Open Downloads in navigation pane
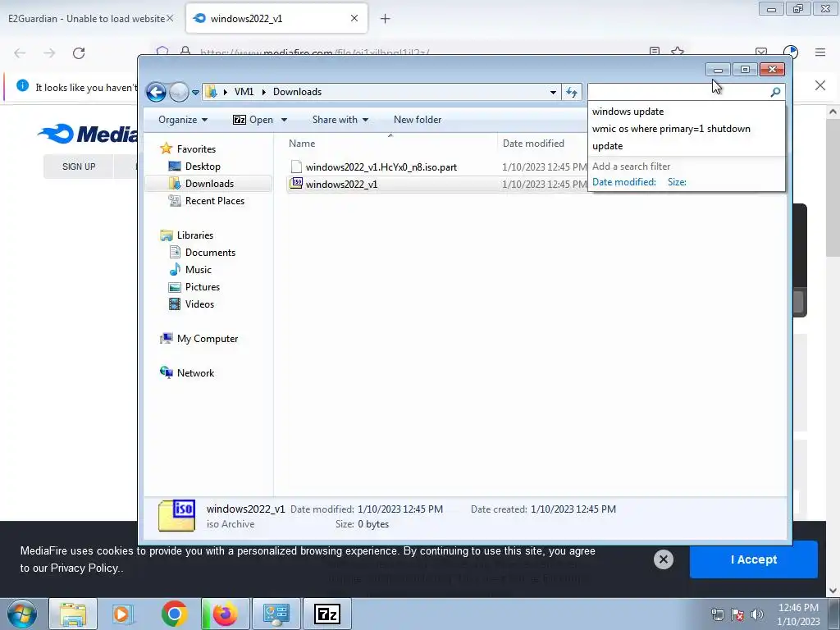The height and width of the screenshot is (630, 840). tap(209, 184)
